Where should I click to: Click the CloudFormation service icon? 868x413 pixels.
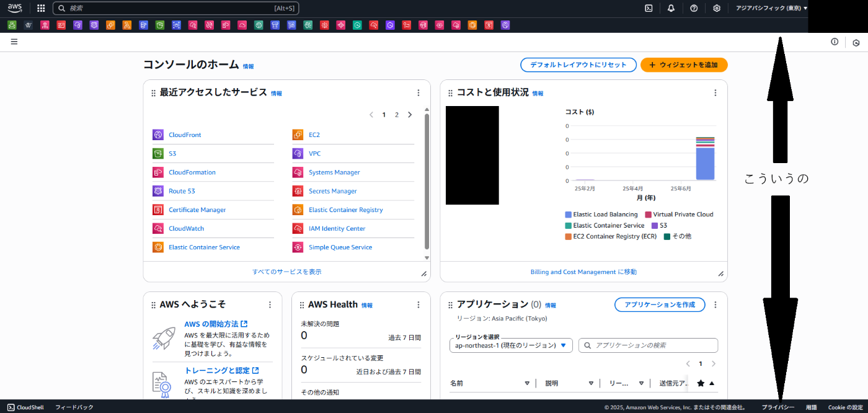pyautogui.click(x=158, y=172)
